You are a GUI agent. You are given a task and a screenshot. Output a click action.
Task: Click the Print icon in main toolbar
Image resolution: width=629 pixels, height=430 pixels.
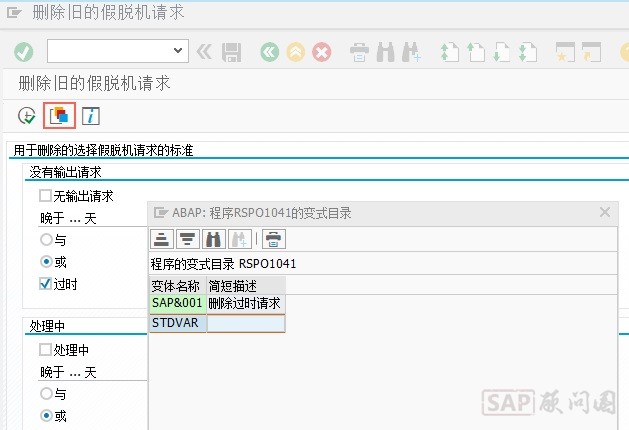359,52
